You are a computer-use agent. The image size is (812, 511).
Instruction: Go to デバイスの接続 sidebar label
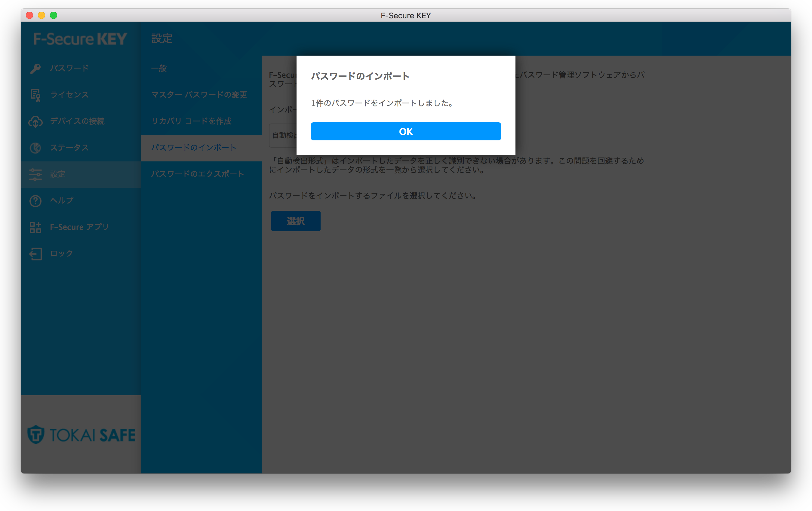[77, 121]
